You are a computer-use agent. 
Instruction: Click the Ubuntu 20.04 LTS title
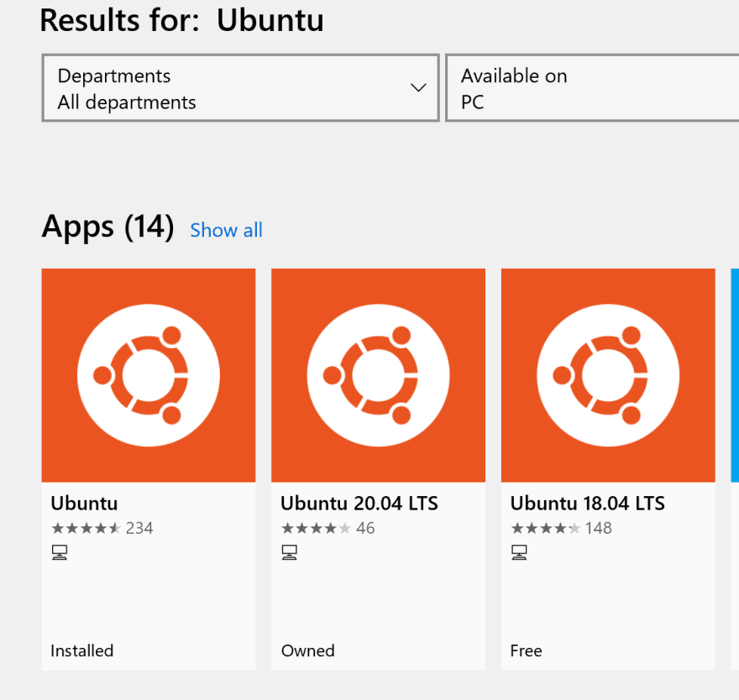pyautogui.click(x=359, y=503)
